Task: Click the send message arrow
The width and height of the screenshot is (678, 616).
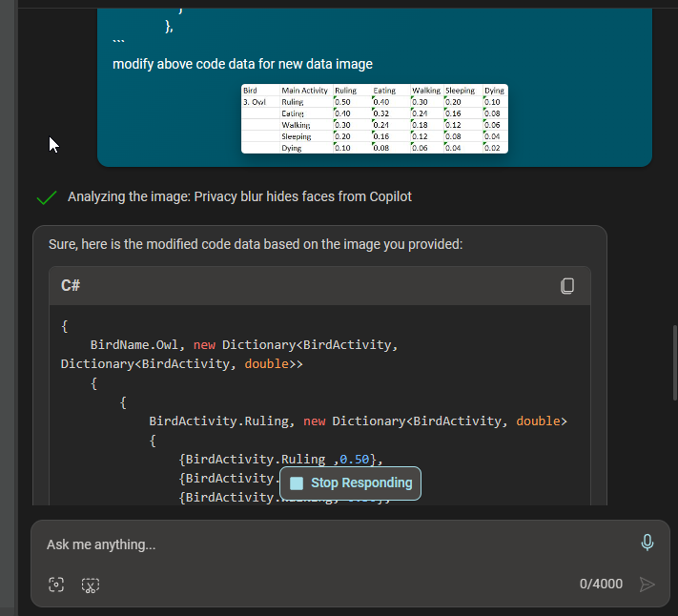Action: (x=647, y=585)
